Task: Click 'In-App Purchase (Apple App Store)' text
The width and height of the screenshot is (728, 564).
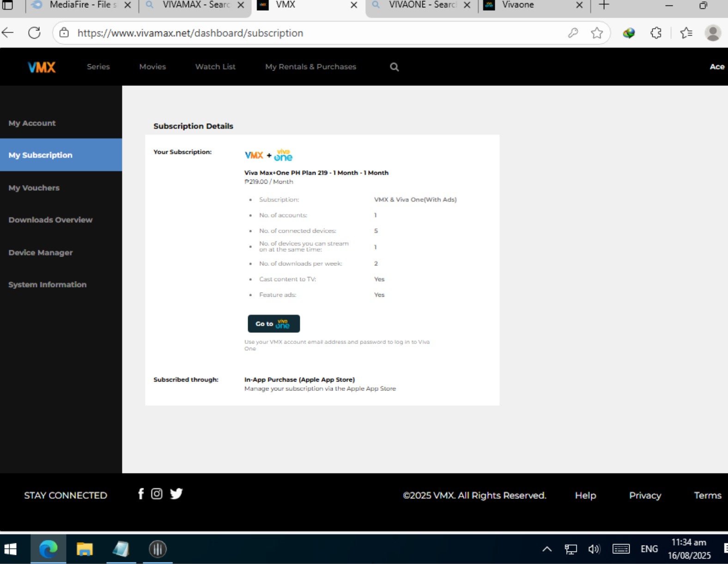Action: pyautogui.click(x=299, y=379)
